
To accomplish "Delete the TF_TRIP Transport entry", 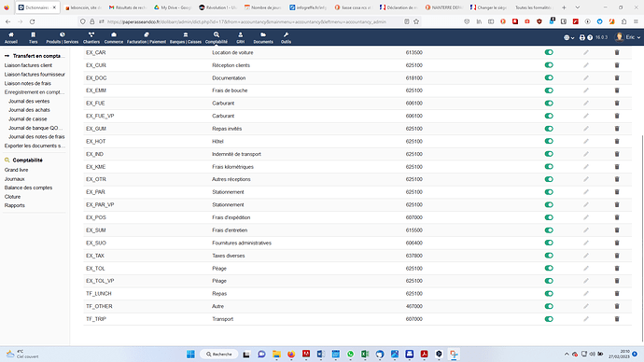I will click(x=617, y=319).
